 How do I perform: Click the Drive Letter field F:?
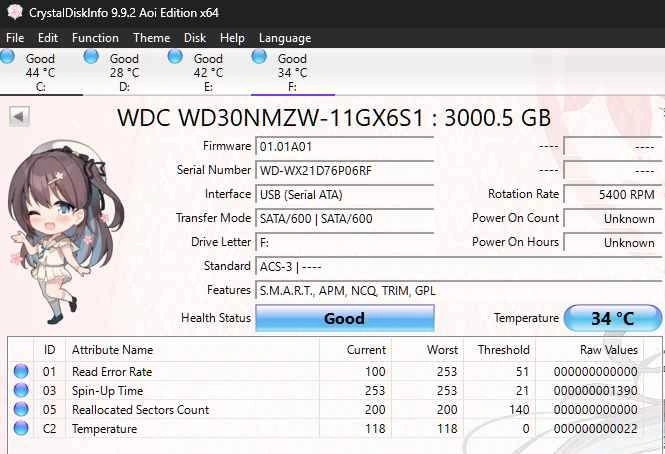coord(344,243)
